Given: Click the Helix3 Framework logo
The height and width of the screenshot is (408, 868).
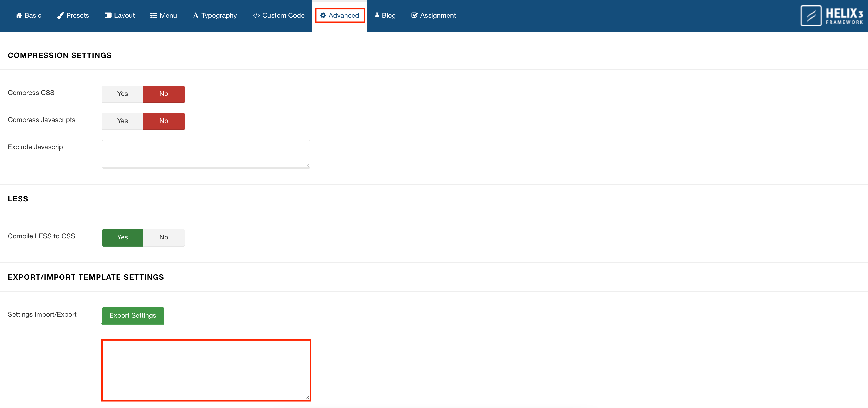Looking at the screenshot, I should pyautogui.click(x=831, y=15).
